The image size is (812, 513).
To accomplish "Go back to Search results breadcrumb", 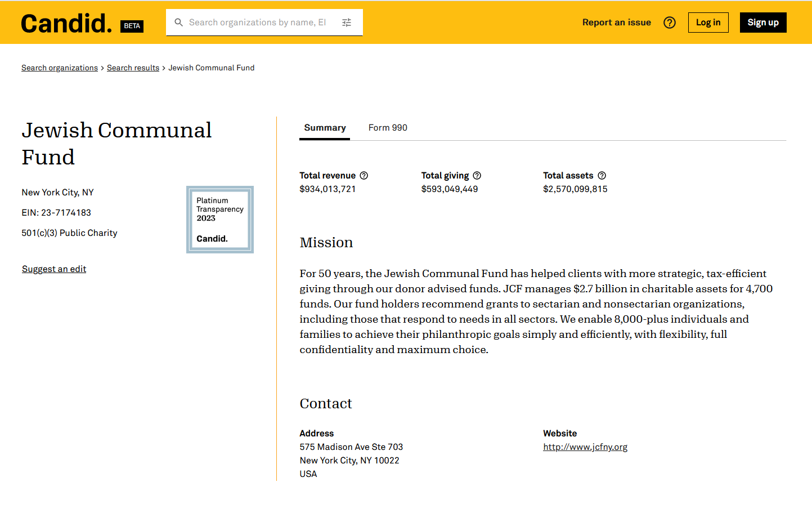I will point(133,68).
